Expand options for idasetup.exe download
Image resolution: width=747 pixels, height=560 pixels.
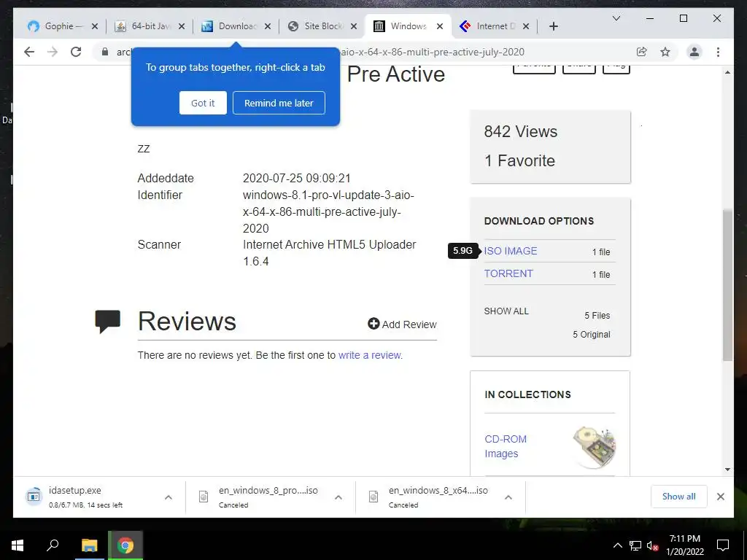click(x=169, y=497)
